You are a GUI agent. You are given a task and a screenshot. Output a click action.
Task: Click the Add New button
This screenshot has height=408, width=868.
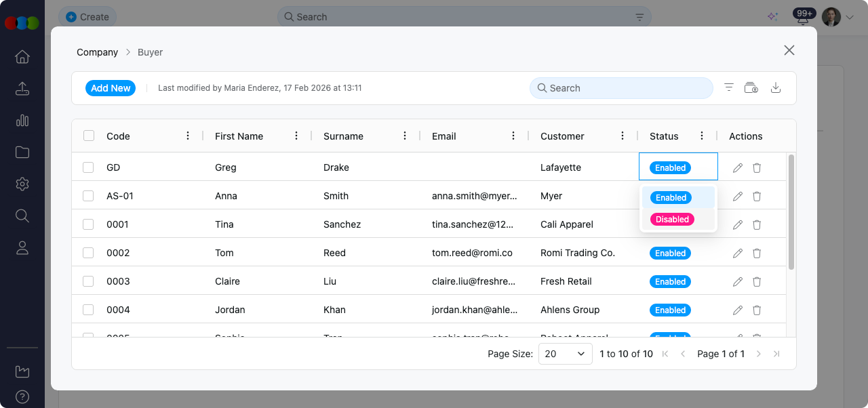tap(111, 88)
